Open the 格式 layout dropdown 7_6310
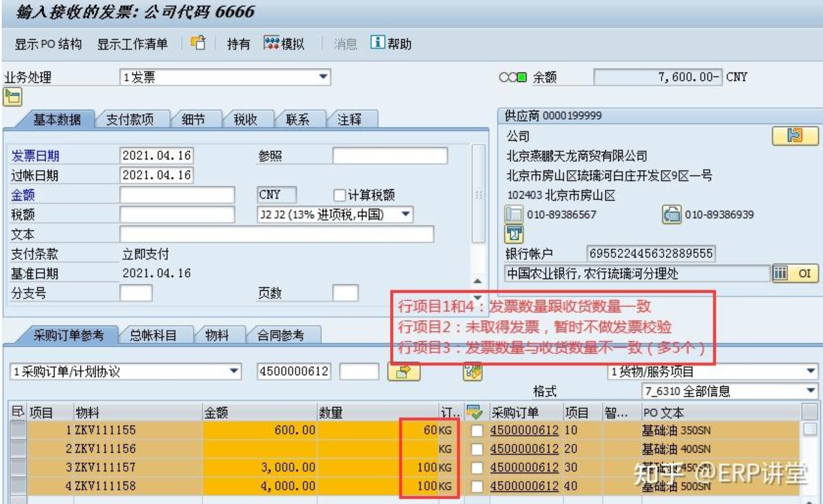 (810, 391)
